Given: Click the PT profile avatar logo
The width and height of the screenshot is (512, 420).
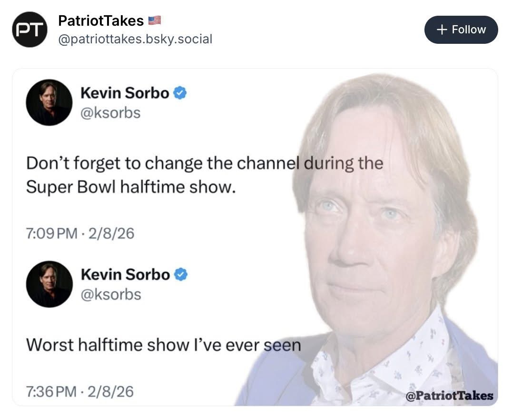Looking at the screenshot, I should [30, 30].
